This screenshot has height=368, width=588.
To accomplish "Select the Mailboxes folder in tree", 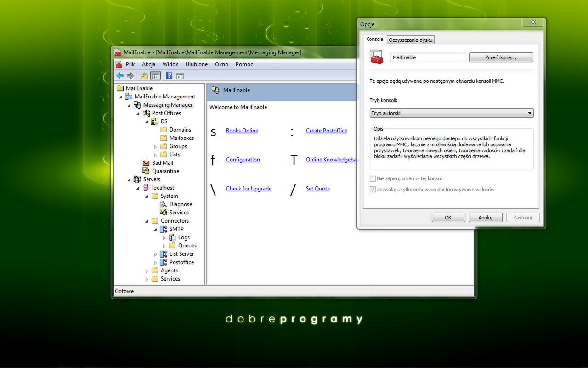I will tap(181, 138).
